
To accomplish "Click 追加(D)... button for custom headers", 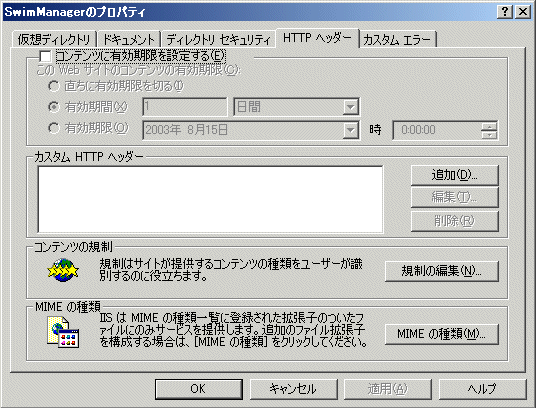I will tap(455, 175).
